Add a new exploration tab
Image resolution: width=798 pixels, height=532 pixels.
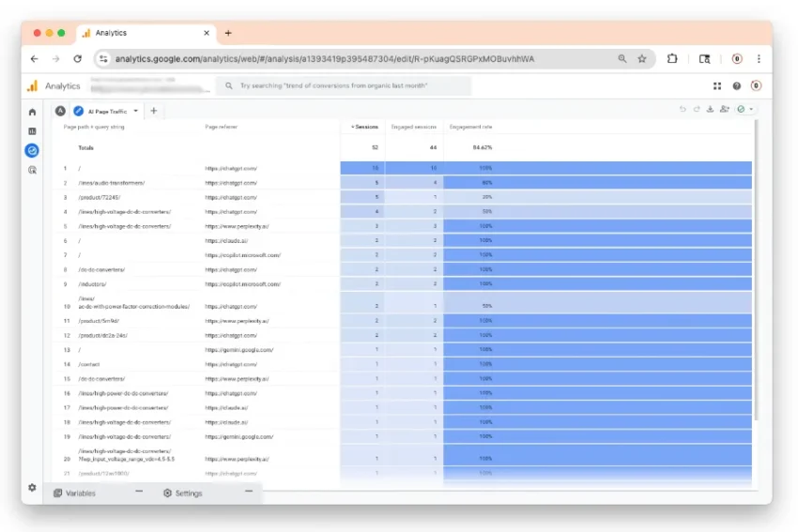[154, 111]
